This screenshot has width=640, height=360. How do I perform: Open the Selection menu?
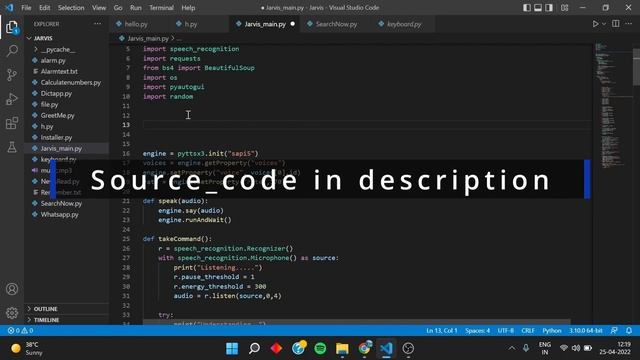point(71,8)
